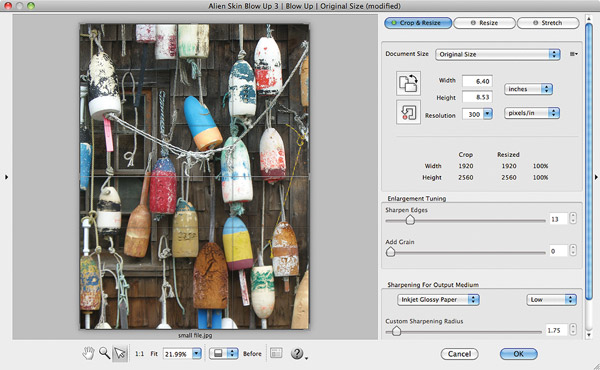This screenshot has height=370, width=600.
Task: Switch to Stretch mode
Action: 548,23
